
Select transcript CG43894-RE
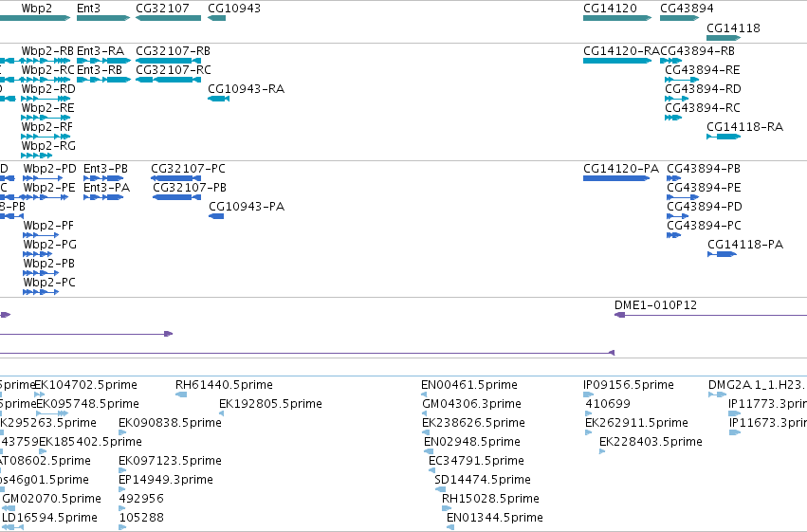[x=682, y=80]
